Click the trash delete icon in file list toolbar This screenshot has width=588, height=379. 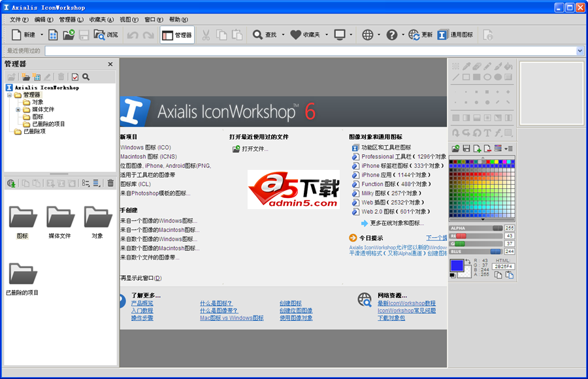click(x=110, y=183)
